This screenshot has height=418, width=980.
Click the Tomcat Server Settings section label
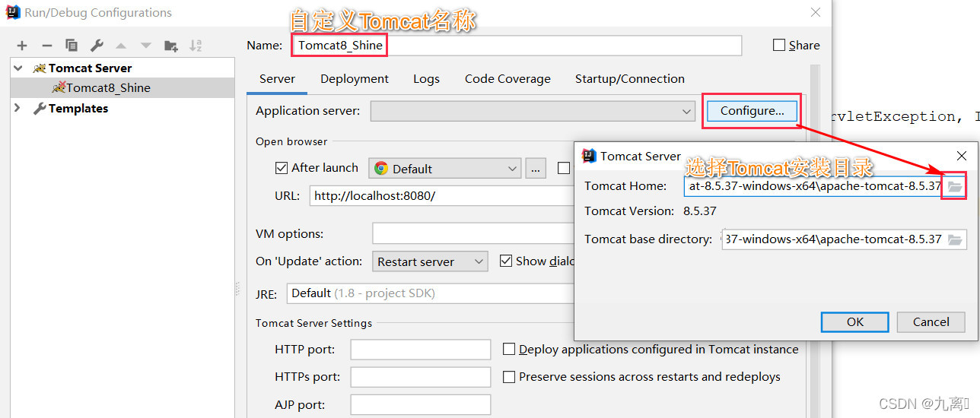pos(314,323)
